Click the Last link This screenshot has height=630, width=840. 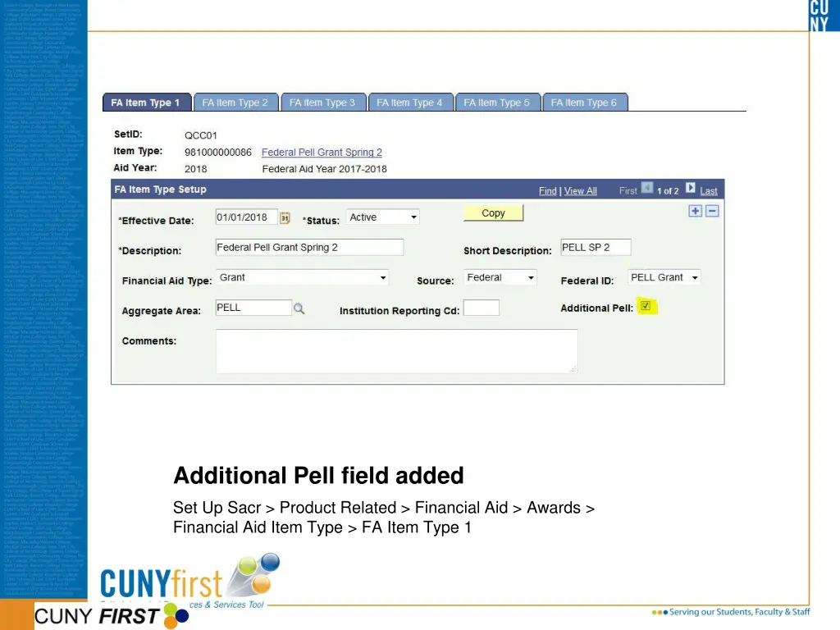click(x=708, y=190)
